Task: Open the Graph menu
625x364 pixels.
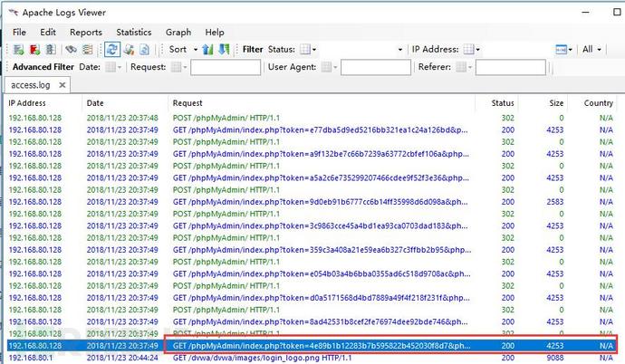Action: (178, 33)
